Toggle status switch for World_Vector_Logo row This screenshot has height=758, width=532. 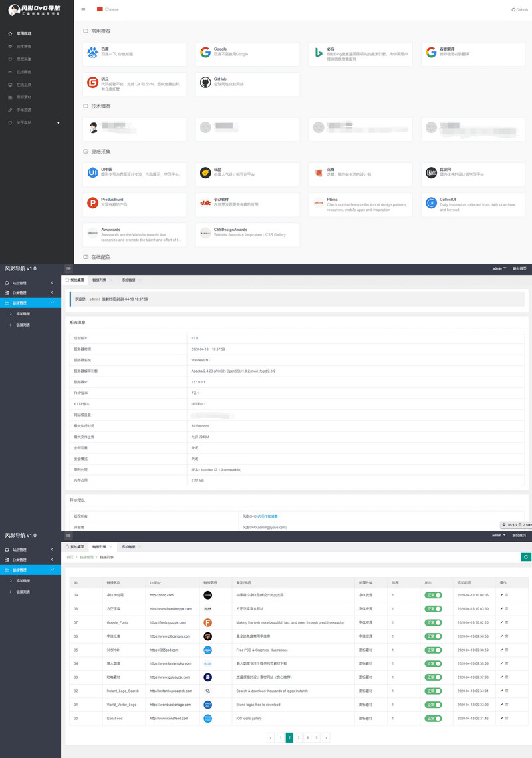[x=433, y=705]
